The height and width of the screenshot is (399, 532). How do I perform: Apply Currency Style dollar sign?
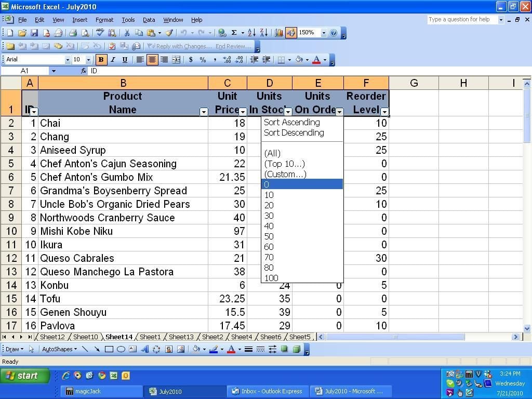[x=191, y=60]
